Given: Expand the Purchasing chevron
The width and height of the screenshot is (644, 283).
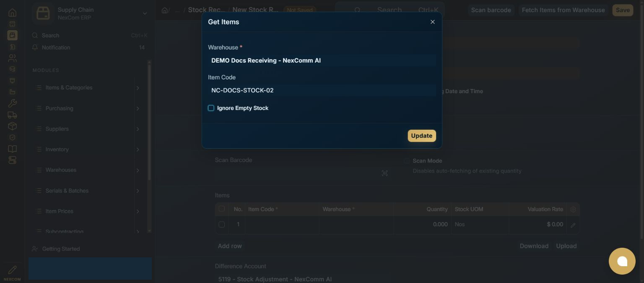Looking at the screenshot, I should point(138,108).
